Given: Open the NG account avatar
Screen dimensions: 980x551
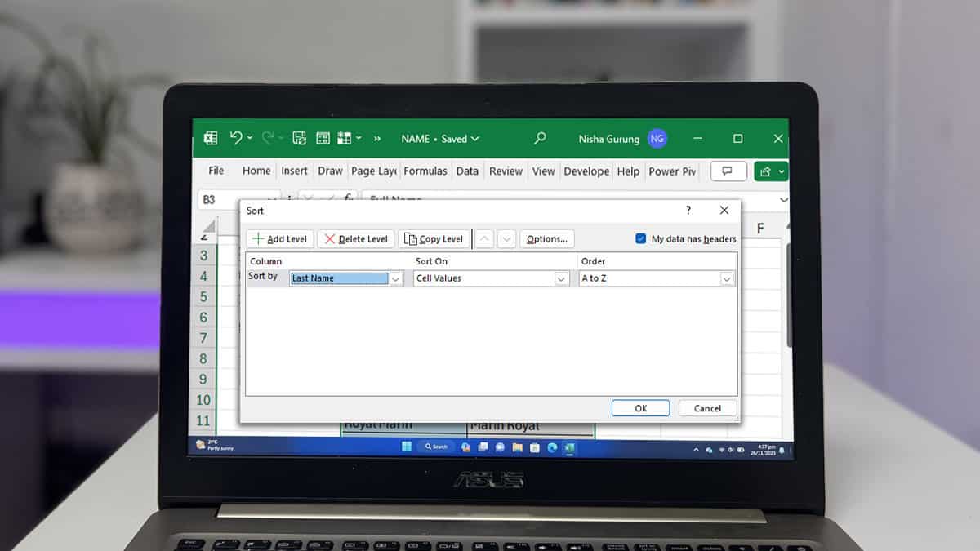Looking at the screenshot, I should (657, 139).
